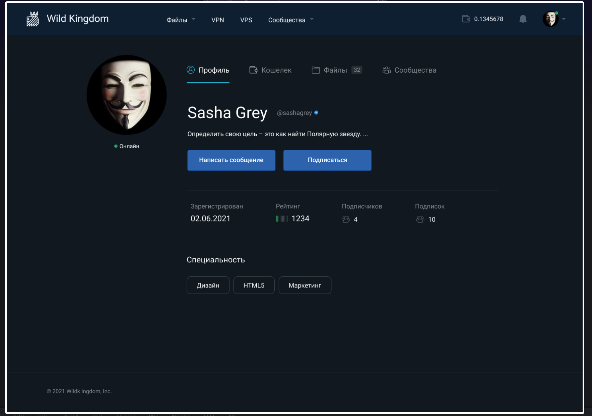Click the communities icon beside Сообщества tab
Image resolution: width=592 pixels, height=416 pixels.
(387, 70)
